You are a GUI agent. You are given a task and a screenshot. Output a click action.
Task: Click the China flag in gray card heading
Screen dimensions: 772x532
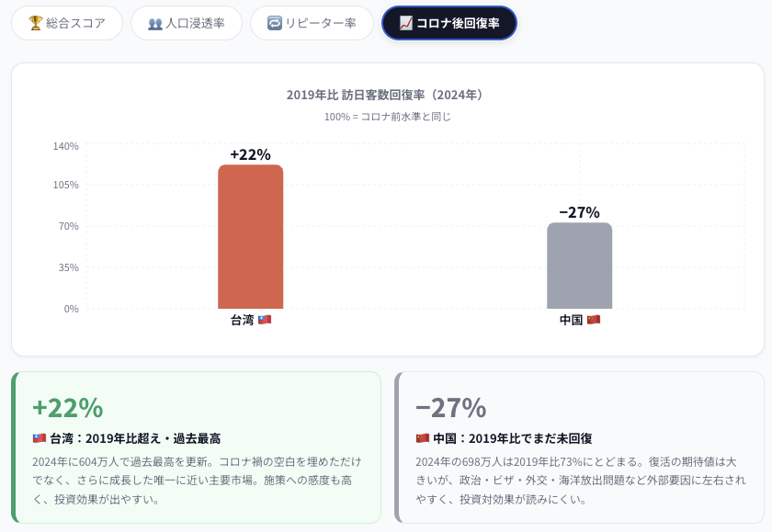click(423, 438)
